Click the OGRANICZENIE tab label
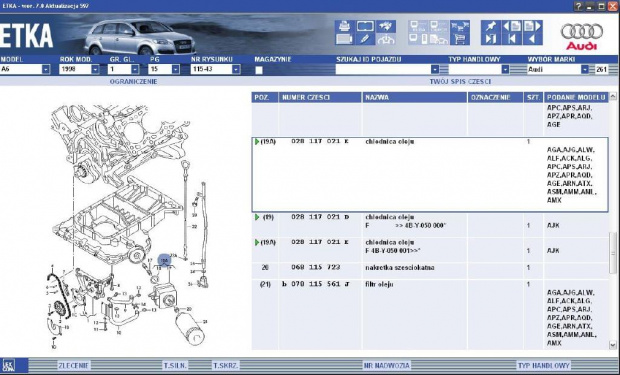Image resolution: width=620 pixels, height=375 pixels. [x=134, y=81]
